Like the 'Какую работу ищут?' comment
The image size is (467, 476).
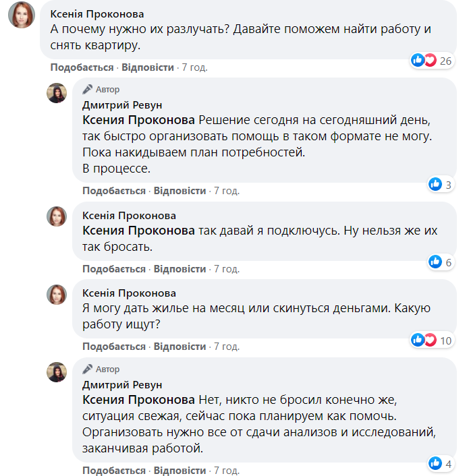coord(114,347)
